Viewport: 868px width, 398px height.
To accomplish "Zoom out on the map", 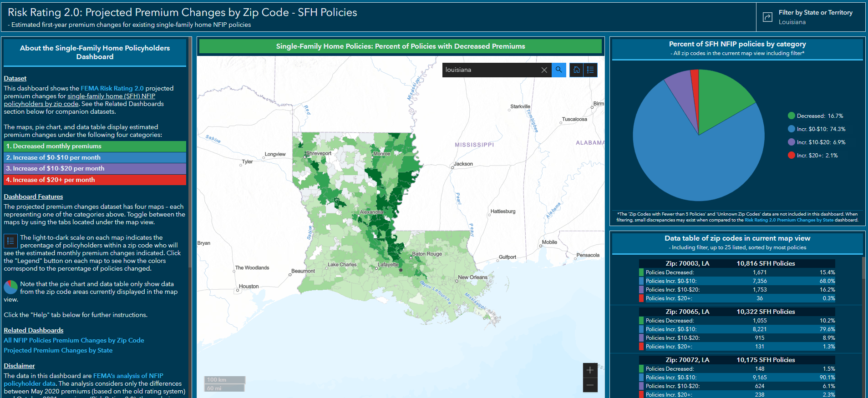I will coord(590,385).
